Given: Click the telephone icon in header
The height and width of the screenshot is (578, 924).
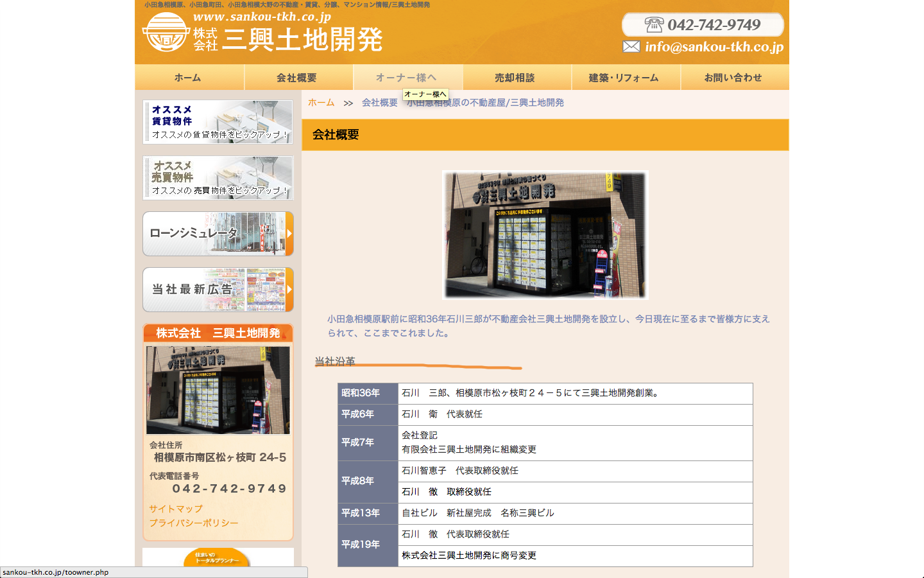Looking at the screenshot, I should point(654,25).
